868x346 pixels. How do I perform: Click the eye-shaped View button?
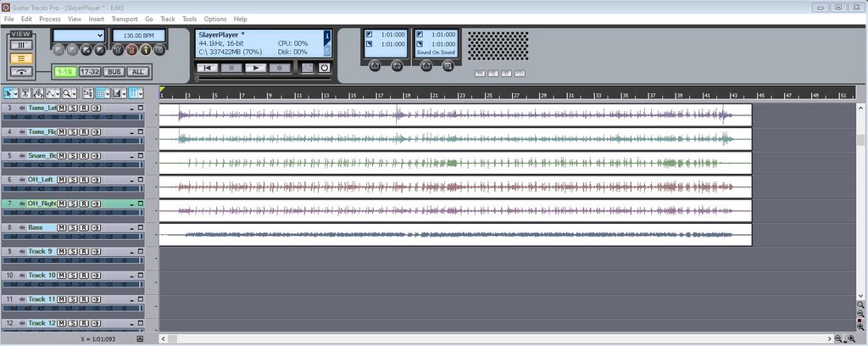[21, 71]
